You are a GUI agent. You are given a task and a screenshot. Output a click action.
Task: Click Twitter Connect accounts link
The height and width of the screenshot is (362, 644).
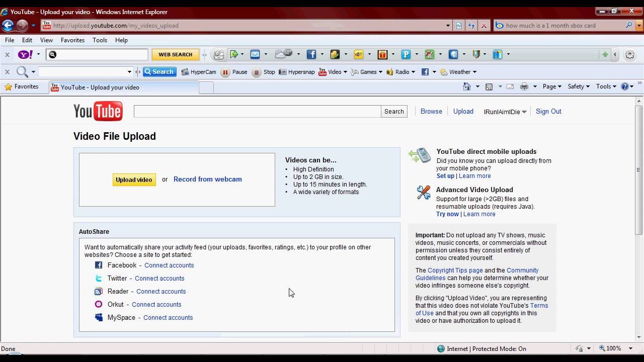pos(159,279)
